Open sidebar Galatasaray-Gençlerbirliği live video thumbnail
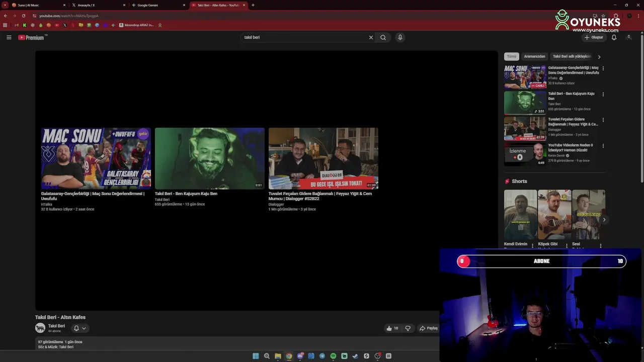Image resolution: width=644 pixels, height=362 pixels. (x=525, y=76)
